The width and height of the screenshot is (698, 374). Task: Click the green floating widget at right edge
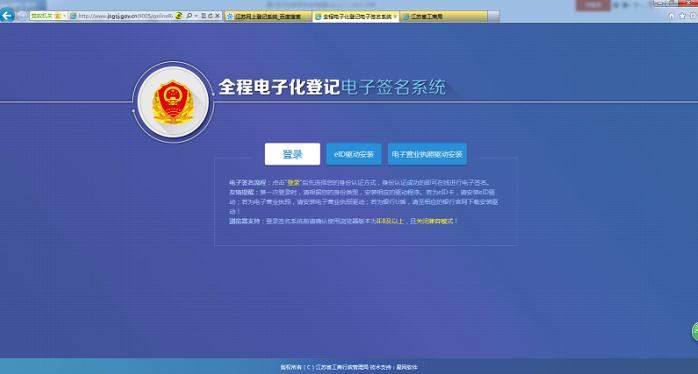tap(695, 332)
